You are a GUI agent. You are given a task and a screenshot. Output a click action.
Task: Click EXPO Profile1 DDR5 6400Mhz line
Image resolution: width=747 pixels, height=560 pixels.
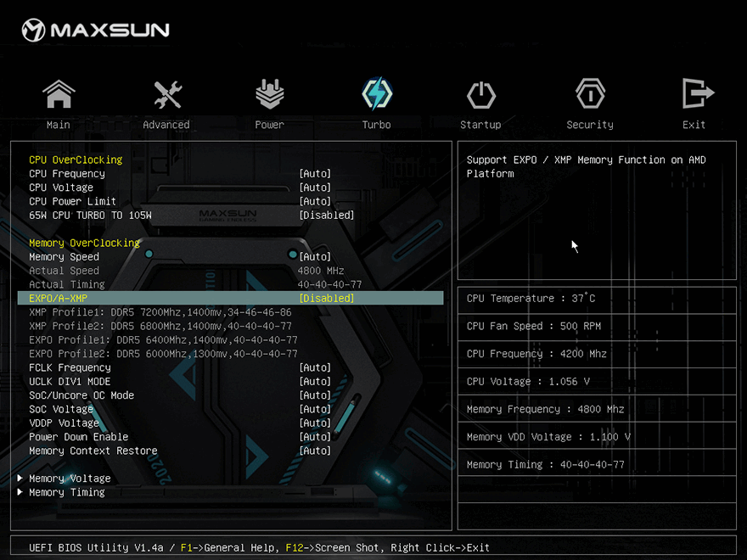point(163,340)
